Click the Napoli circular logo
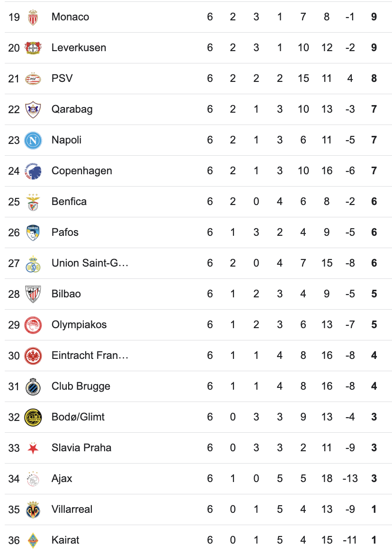The image size is (392, 554). (33, 140)
